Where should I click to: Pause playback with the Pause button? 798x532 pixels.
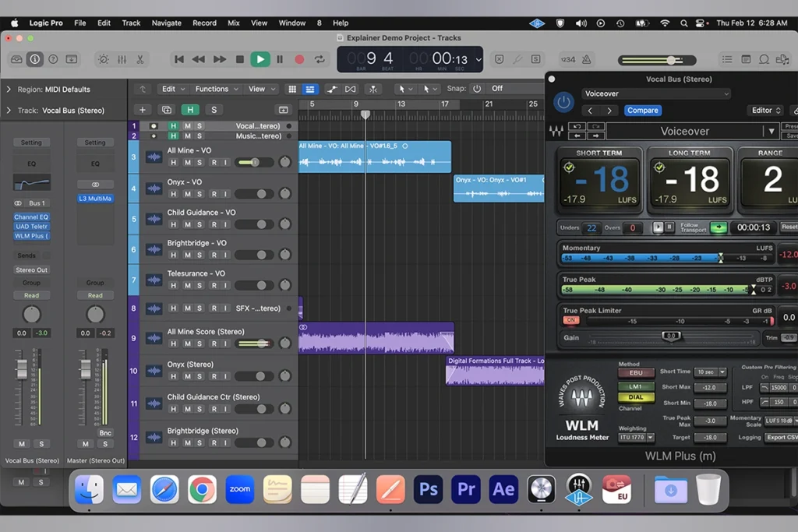pyautogui.click(x=280, y=59)
